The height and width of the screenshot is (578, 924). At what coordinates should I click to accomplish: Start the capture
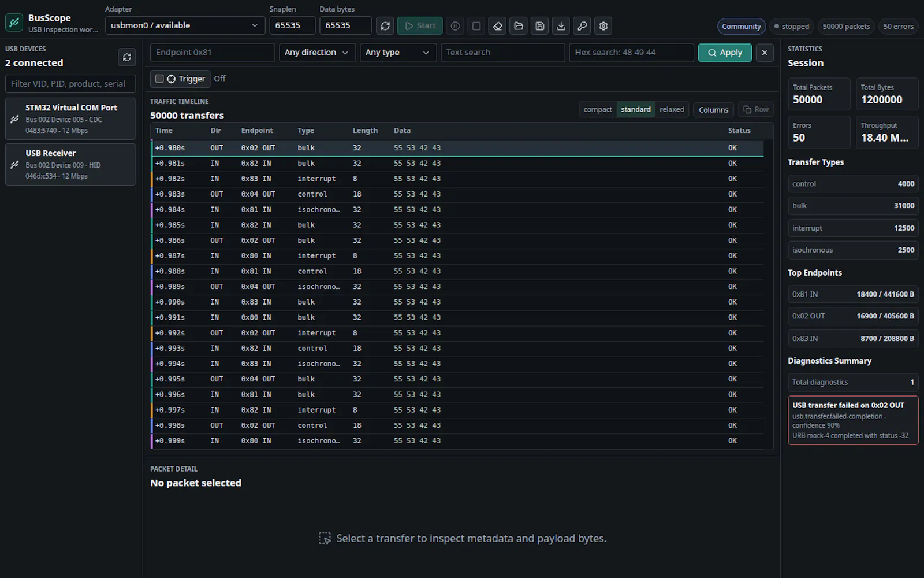click(x=420, y=25)
